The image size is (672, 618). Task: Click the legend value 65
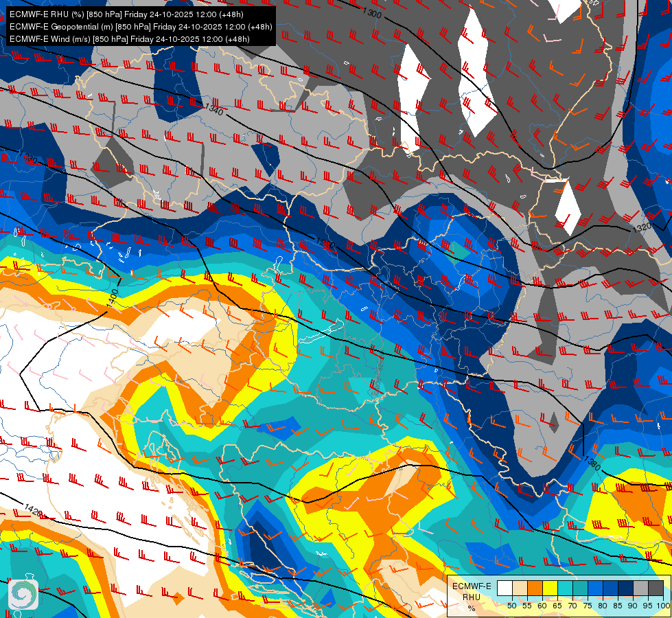click(557, 606)
